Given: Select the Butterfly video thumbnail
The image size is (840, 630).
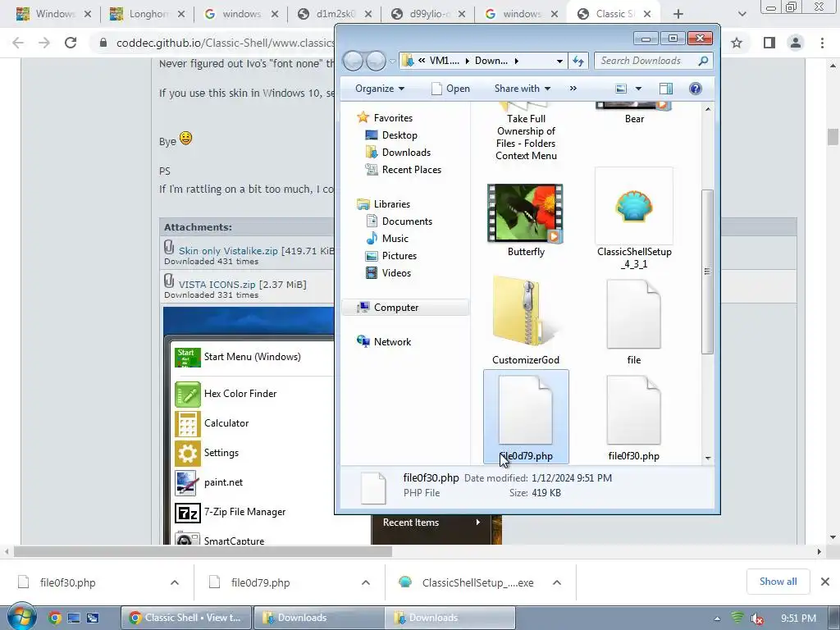Looking at the screenshot, I should pos(525,213).
